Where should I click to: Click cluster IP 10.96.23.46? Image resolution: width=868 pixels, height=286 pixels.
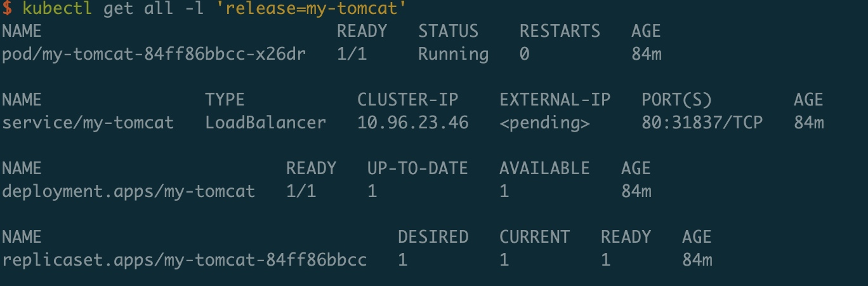point(413,123)
